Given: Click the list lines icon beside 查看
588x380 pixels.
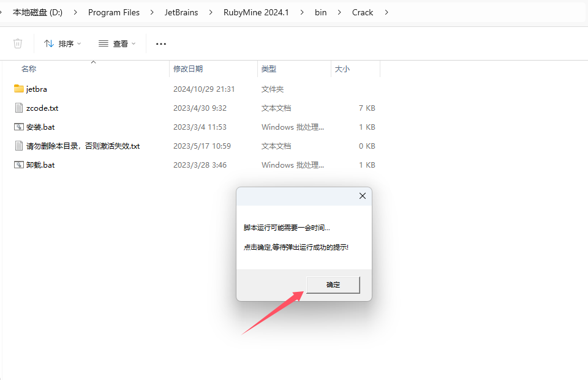Looking at the screenshot, I should point(104,43).
